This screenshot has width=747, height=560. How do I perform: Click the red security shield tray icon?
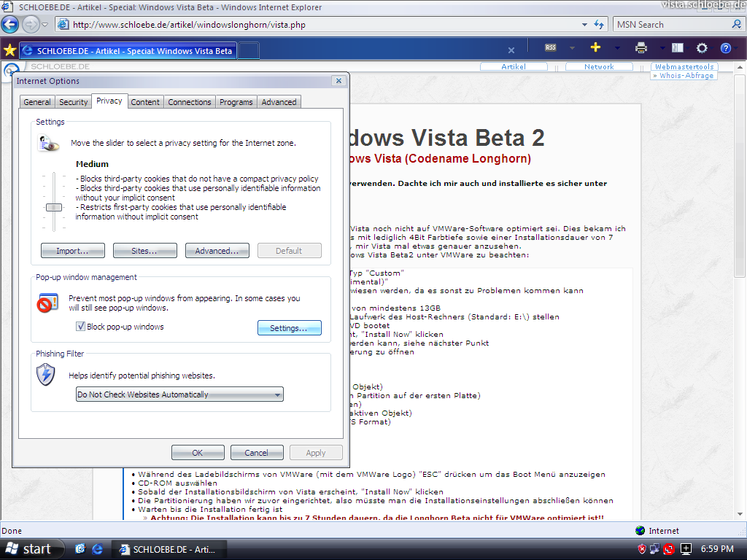(642, 549)
